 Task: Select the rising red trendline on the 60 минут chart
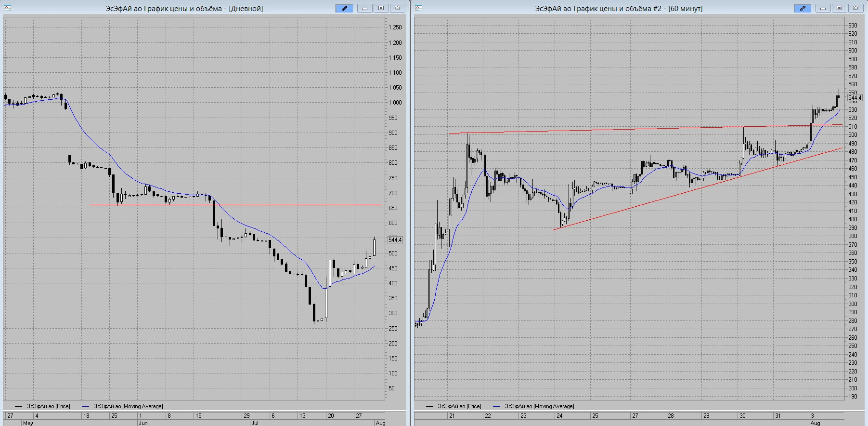tap(698, 189)
